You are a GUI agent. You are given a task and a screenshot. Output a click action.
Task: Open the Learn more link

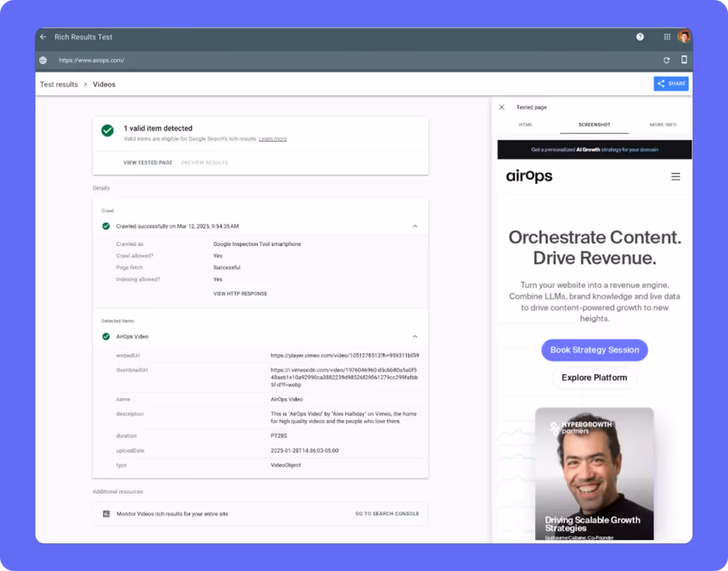click(273, 139)
